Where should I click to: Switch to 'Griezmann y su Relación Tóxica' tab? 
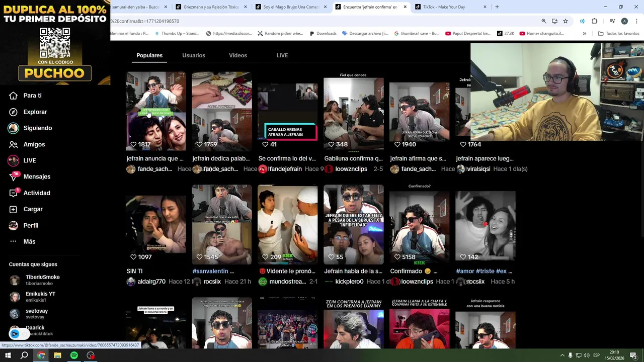tap(211, 7)
